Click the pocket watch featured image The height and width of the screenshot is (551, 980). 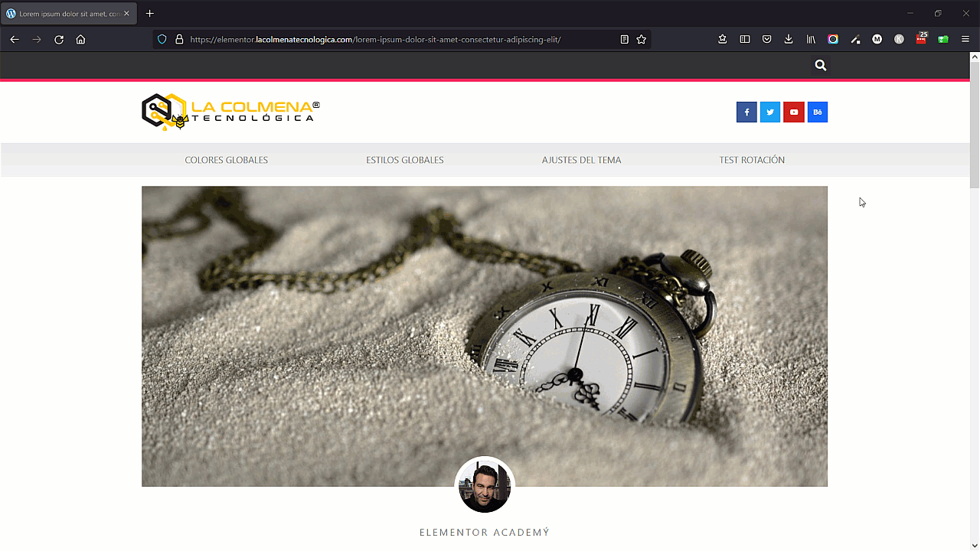pyautogui.click(x=484, y=321)
